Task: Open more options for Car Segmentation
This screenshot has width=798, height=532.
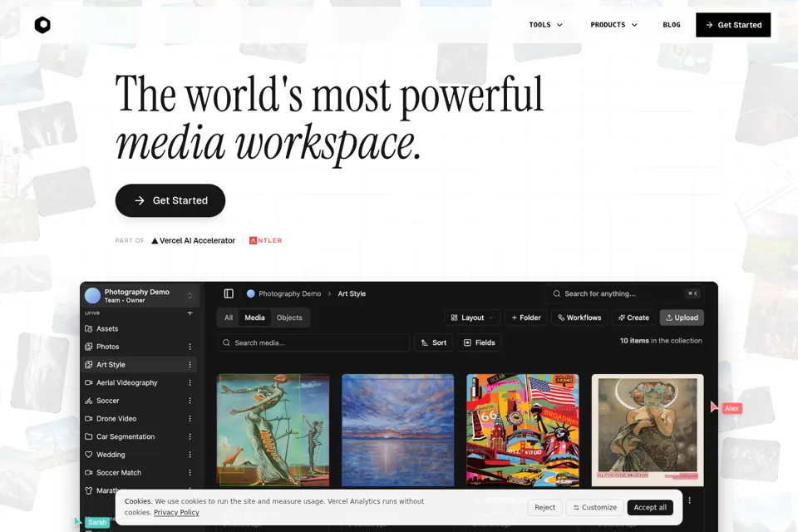Action: (x=190, y=436)
